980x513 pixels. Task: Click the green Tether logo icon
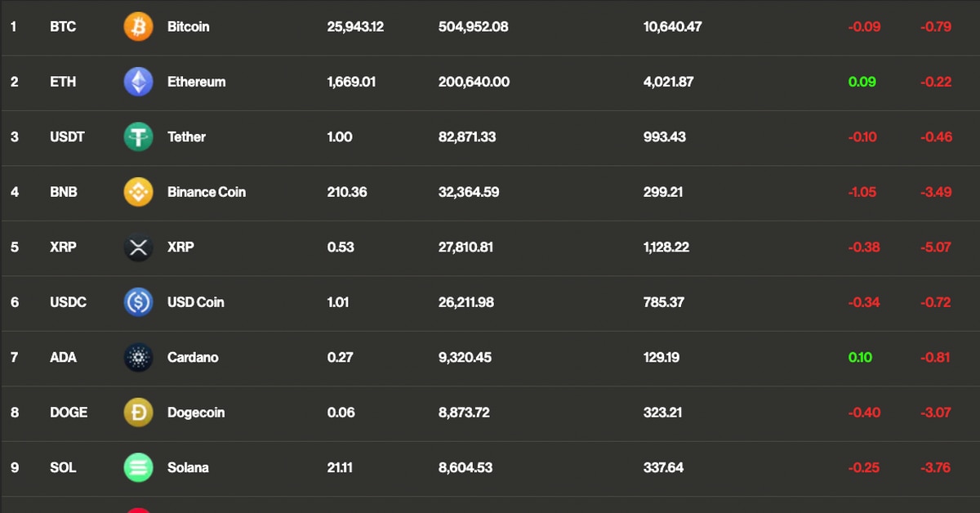tap(138, 136)
